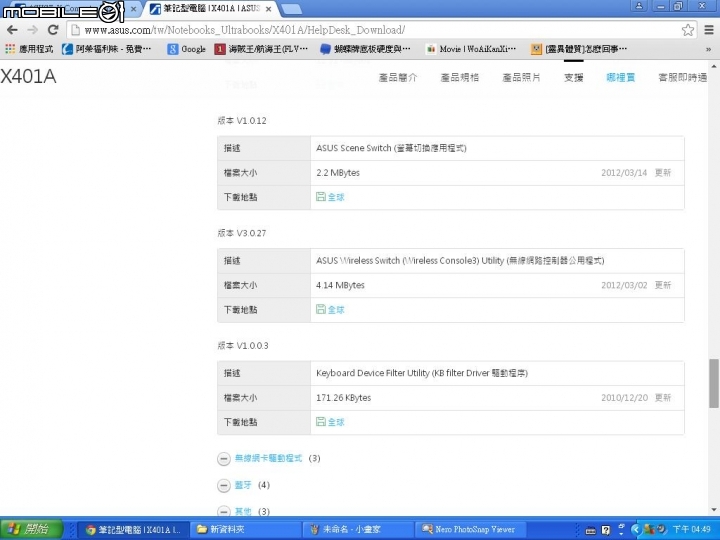Open the Windows 開始 Start button
Viewport: 720px width, 540px height.
click(x=31, y=529)
